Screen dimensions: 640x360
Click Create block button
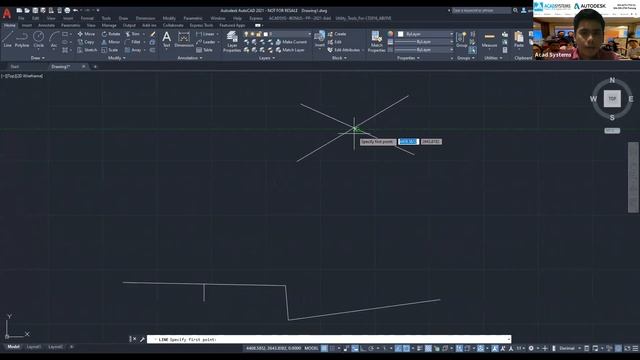pos(337,34)
